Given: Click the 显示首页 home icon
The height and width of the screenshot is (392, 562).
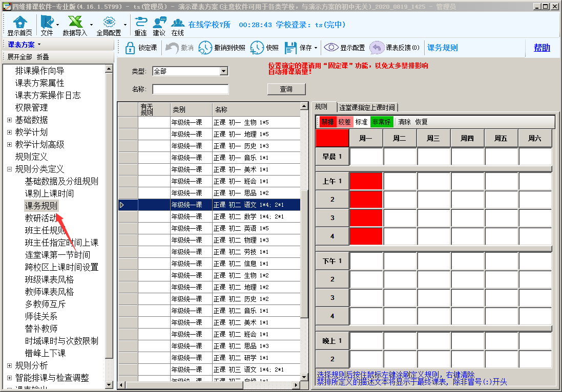Looking at the screenshot, I should coord(19,23).
